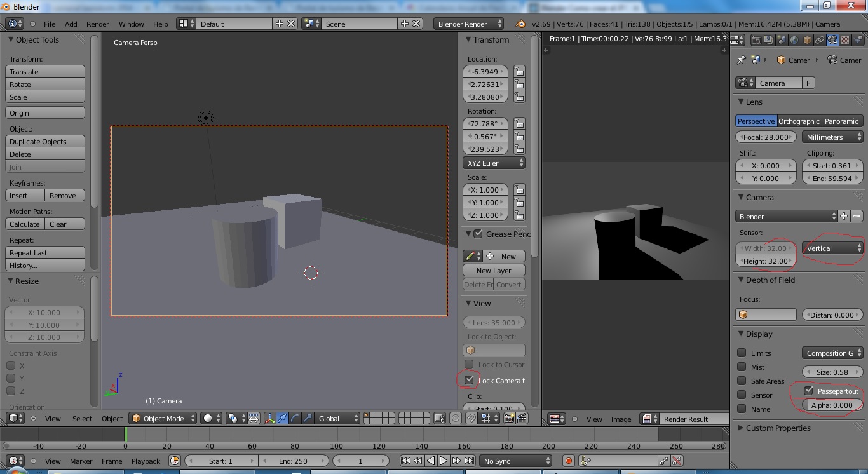This screenshot has height=474, width=868.
Task: Open the Vertical sensor fit dropdown
Action: point(832,248)
